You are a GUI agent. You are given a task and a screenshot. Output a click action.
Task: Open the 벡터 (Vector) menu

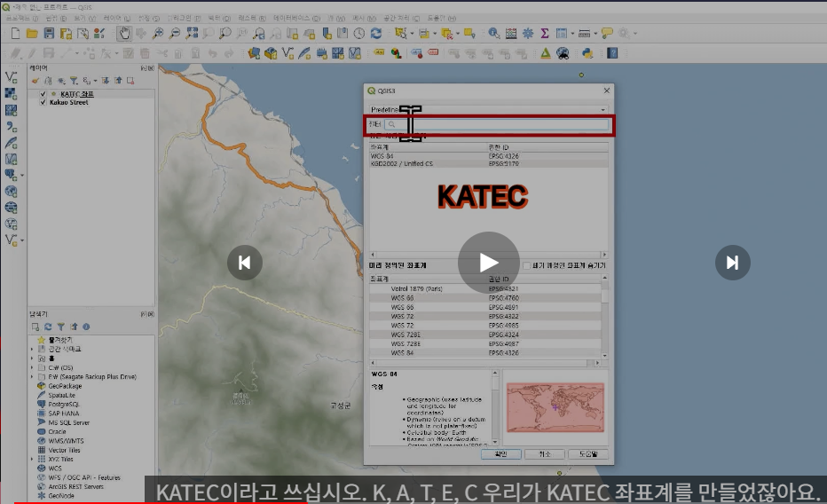click(219, 19)
